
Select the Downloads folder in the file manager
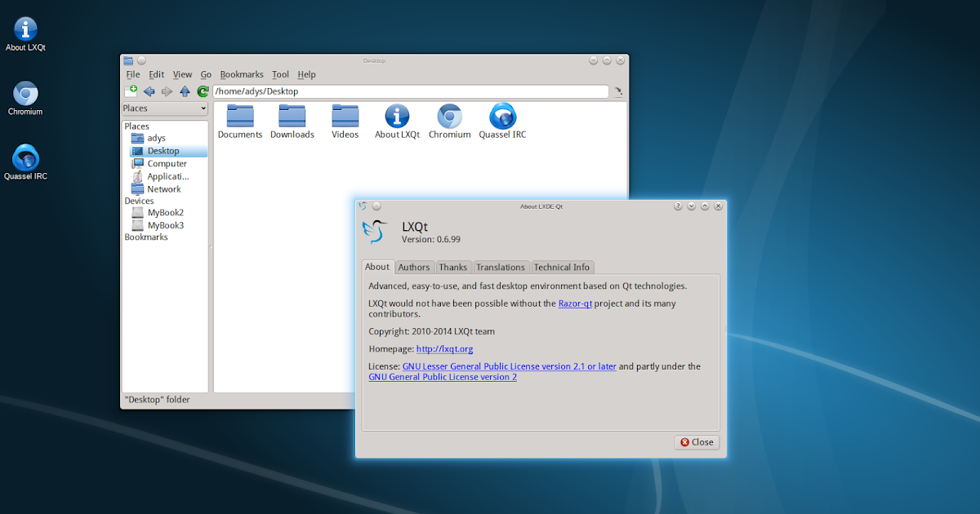pos(292,122)
